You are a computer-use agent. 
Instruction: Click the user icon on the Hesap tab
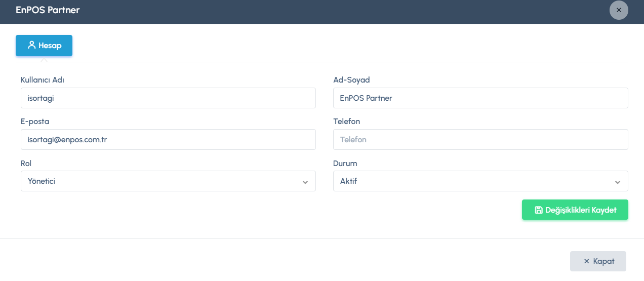click(31, 46)
